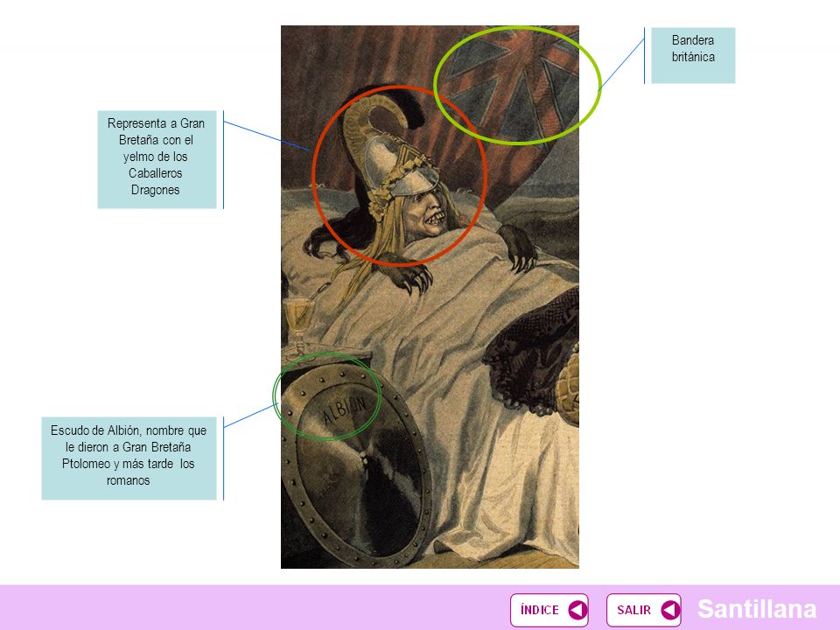The width and height of the screenshot is (840, 630).
Task: Click the SALIR button
Action: click(x=643, y=610)
